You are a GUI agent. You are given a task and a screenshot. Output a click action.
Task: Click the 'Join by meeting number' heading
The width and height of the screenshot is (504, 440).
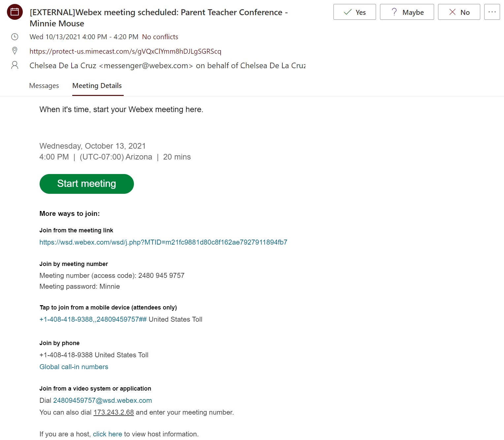click(74, 264)
